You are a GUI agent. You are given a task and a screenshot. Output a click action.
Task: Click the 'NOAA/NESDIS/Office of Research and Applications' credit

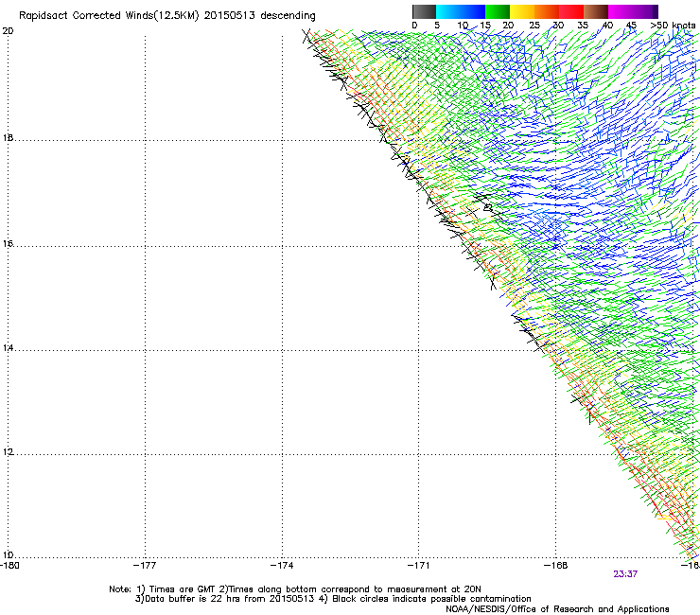point(557,609)
